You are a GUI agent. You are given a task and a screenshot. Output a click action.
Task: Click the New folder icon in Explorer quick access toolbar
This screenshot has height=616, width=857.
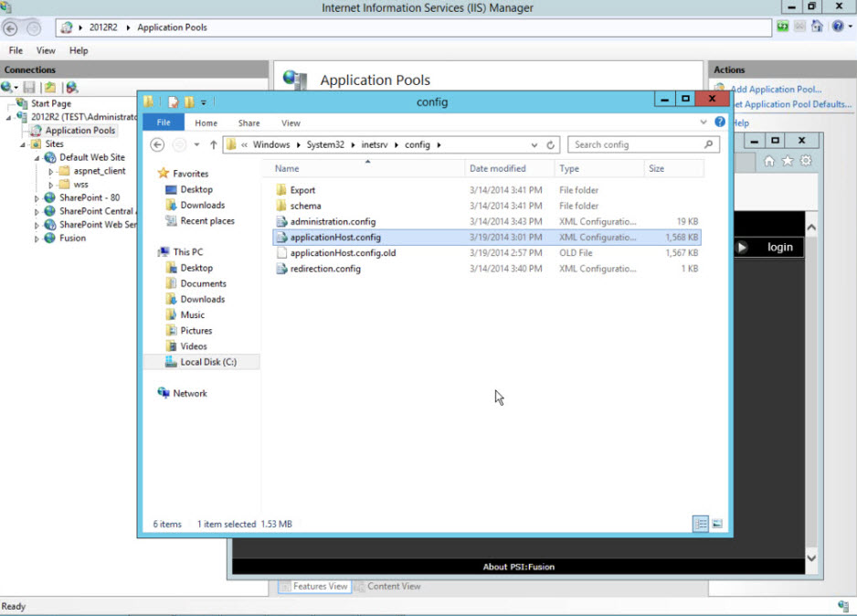tap(189, 102)
